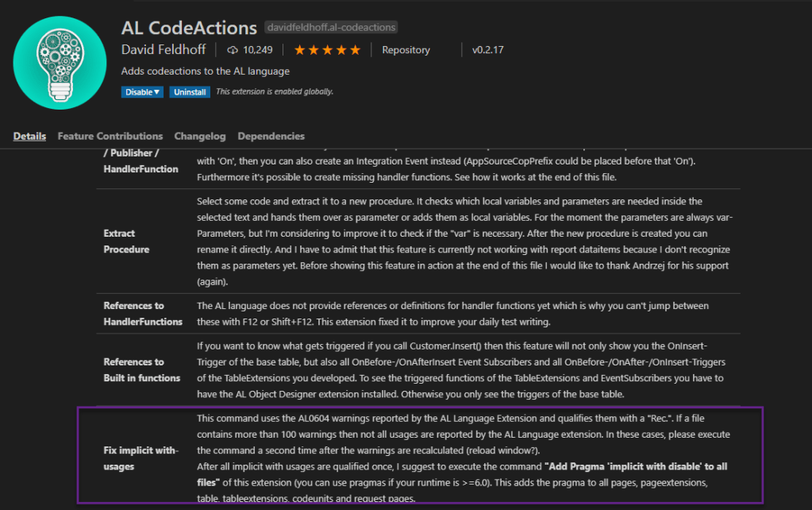Switch to the Details tab
Image resolution: width=812 pixels, height=510 pixels.
pos(29,136)
